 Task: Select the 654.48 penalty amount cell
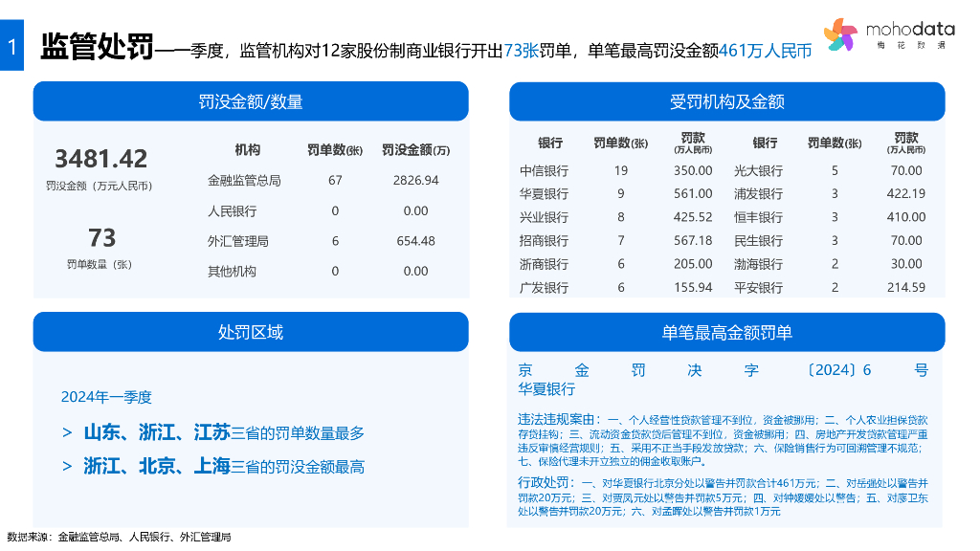pyautogui.click(x=415, y=241)
